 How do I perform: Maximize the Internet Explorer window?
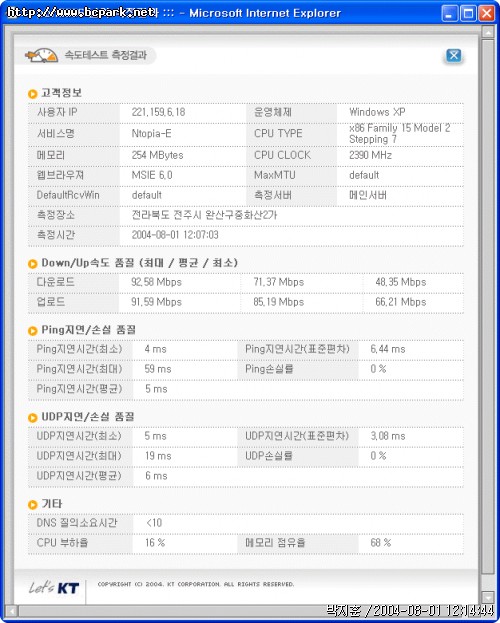(468, 14)
